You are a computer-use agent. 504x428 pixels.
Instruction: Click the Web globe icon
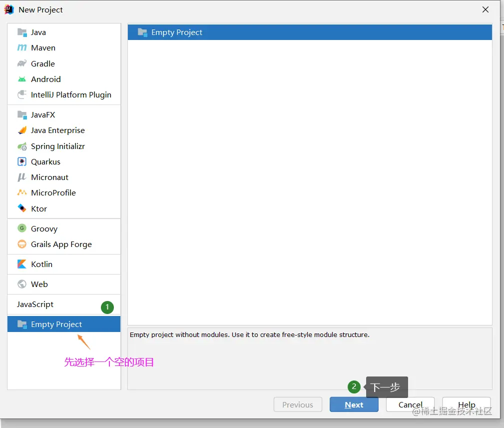22,284
